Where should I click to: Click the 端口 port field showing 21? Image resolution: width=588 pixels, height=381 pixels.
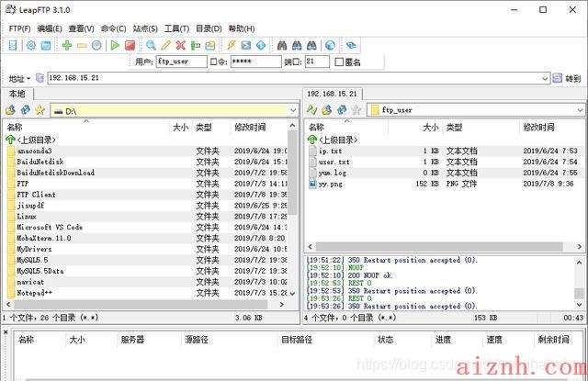(x=317, y=62)
